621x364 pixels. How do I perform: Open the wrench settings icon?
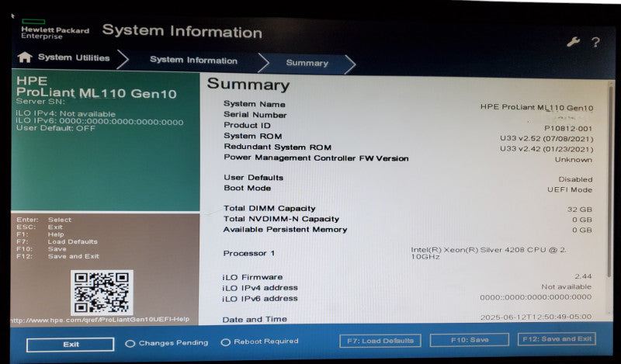[573, 42]
